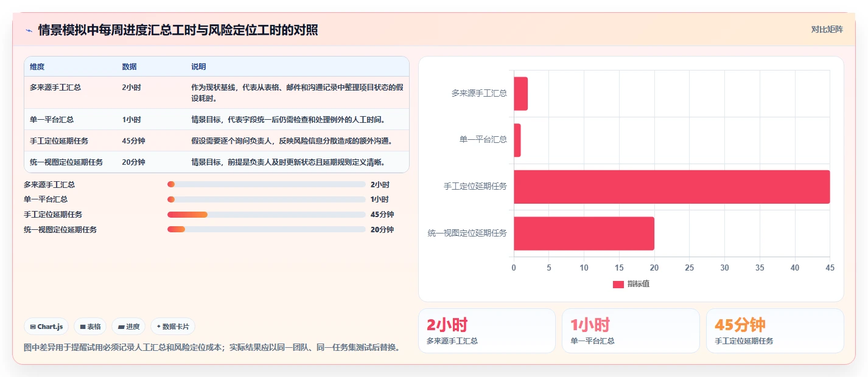Toggle the 指标值 legend swatch
868x377 pixels.
(x=618, y=285)
